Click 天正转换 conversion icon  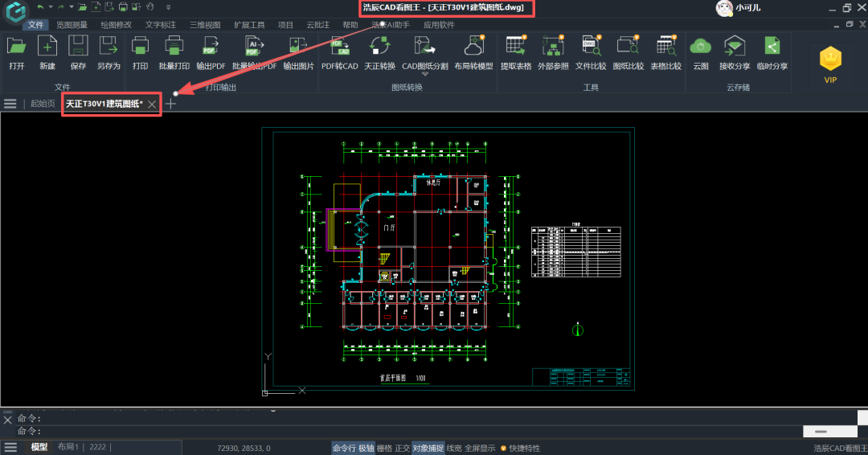(379, 47)
